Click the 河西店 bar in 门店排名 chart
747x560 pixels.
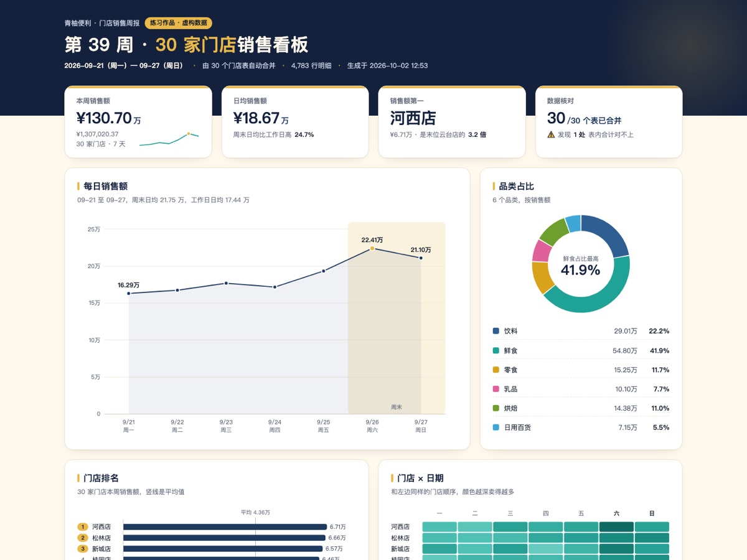pyautogui.click(x=225, y=526)
